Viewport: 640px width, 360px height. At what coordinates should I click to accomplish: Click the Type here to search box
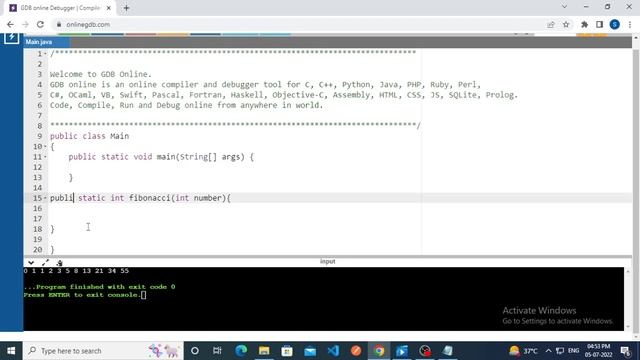tap(103, 351)
